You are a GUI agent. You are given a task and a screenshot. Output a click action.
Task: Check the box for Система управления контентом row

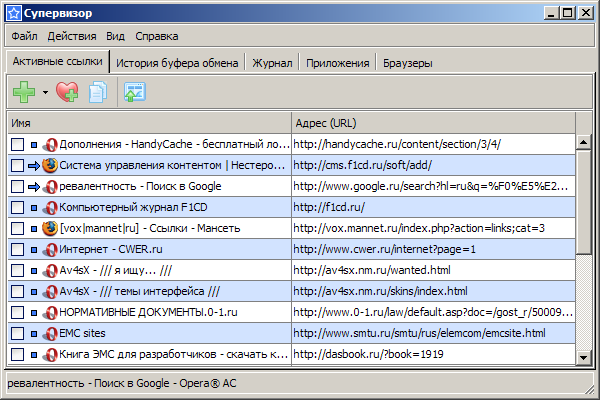pyautogui.click(x=17, y=165)
